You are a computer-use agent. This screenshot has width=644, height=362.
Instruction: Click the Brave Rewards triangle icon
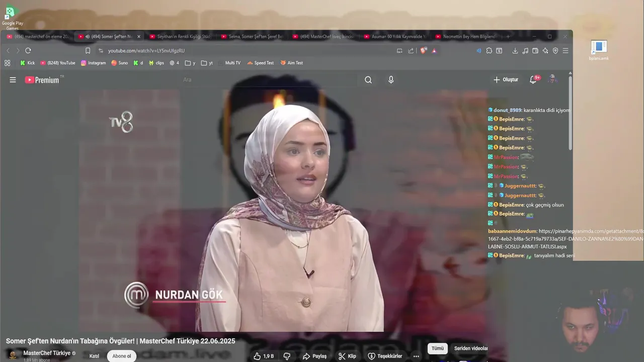click(434, 51)
